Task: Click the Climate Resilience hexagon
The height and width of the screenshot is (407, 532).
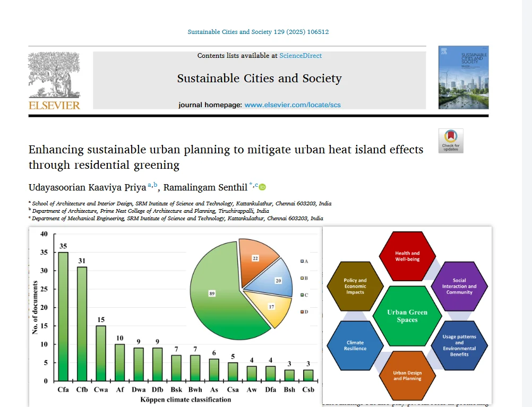Action: (x=355, y=345)
